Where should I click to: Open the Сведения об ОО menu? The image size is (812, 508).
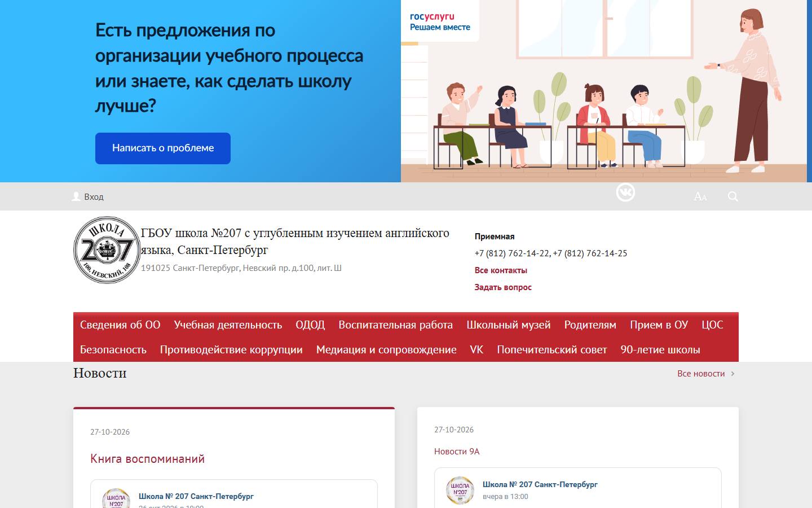120,325
